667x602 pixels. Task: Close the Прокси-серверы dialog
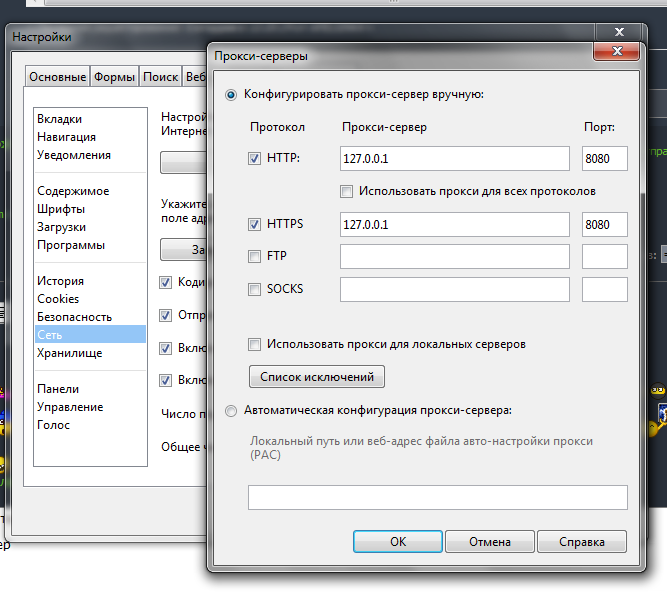pyautogui.click(x=616, y=51)
